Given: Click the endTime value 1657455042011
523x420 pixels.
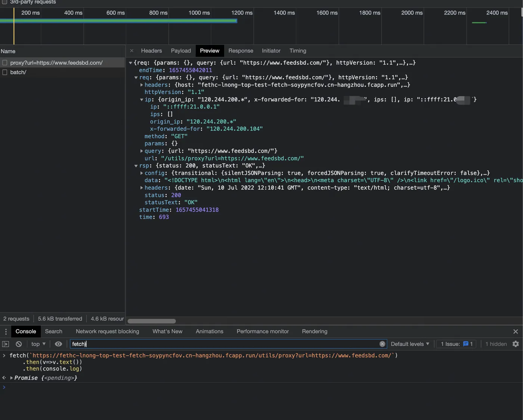Looking at the screenshot, I should pos(191,70).
